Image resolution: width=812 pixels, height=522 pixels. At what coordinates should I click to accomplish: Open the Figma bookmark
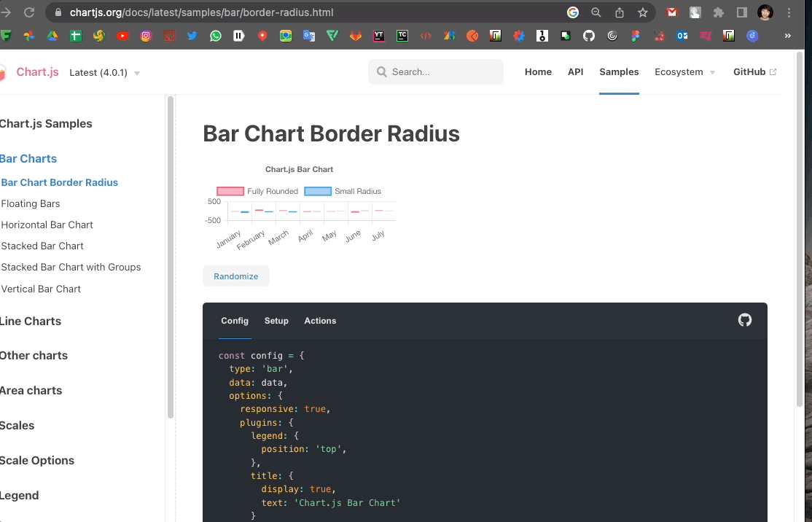click(x=636, y=36)
